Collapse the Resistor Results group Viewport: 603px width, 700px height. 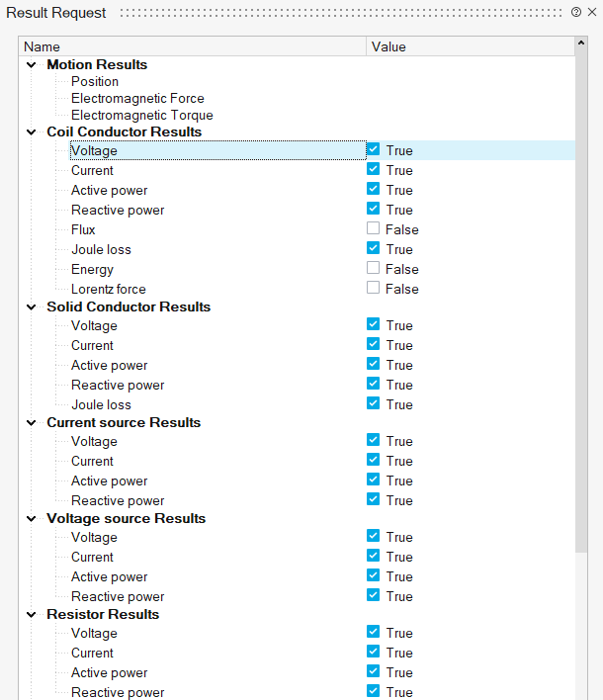pos(32,614)
